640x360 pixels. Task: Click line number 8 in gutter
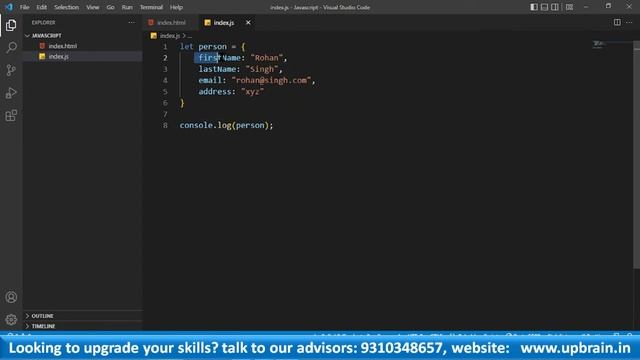click(165, 125)
